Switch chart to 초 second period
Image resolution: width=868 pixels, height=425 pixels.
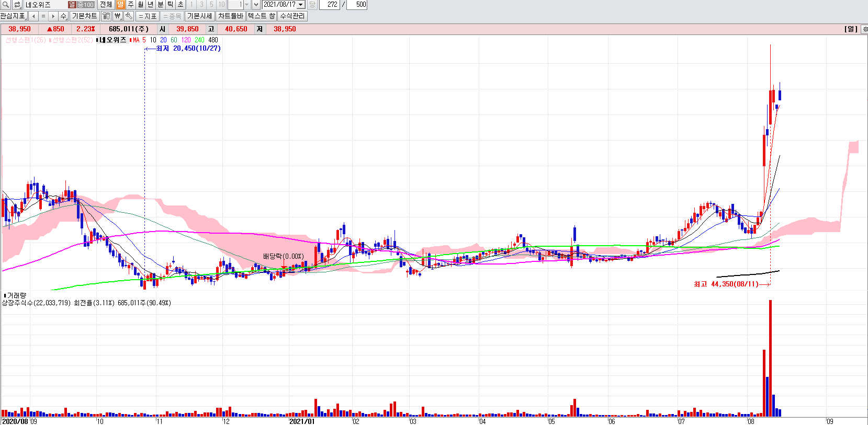[181, 5]
